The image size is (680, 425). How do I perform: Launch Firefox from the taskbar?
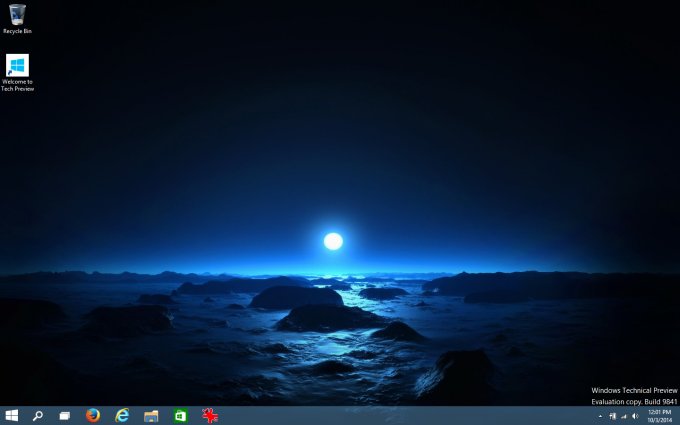(x=93, y=415)
